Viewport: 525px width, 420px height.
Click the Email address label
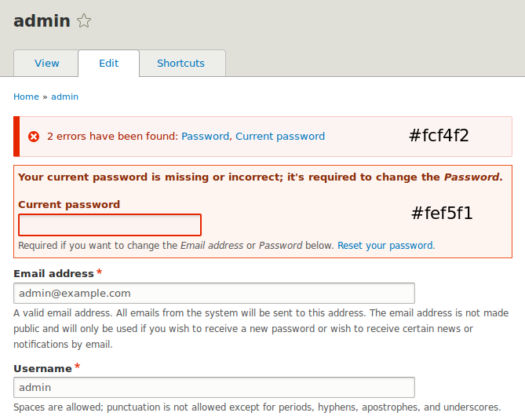tap(53, 273)
